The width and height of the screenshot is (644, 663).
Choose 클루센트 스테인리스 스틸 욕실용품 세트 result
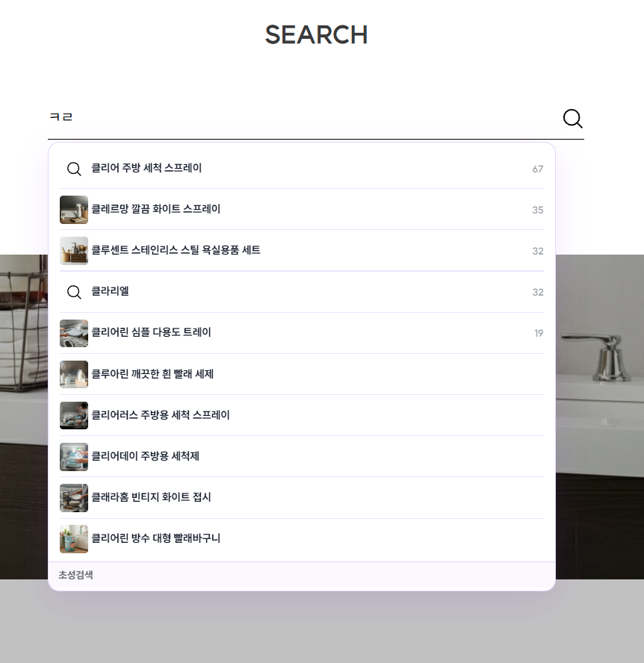click(x=176, y=251)
